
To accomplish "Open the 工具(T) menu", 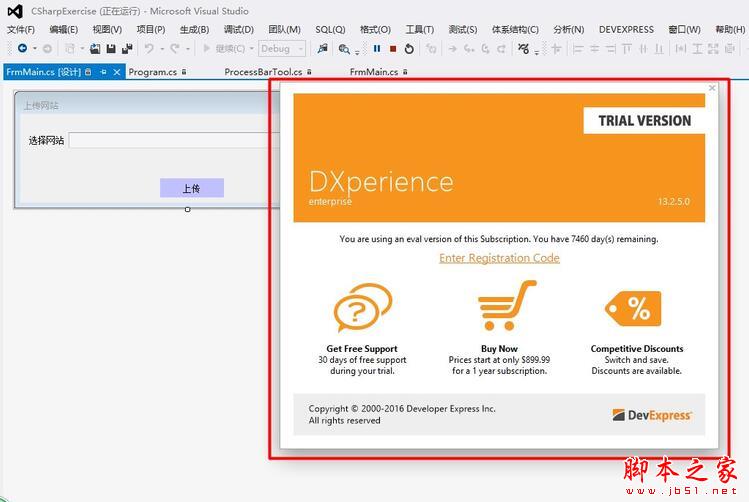I will coord(420,30).
